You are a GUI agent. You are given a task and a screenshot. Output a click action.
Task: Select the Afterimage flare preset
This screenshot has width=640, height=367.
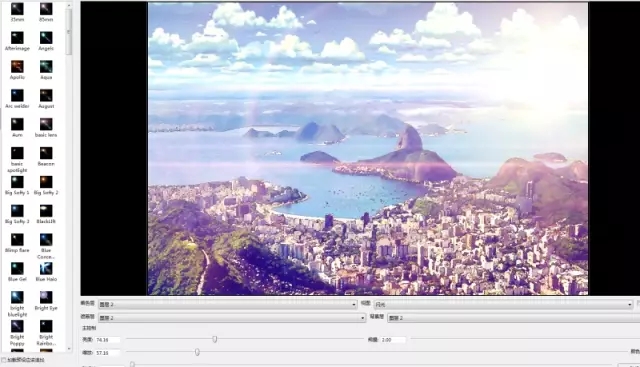click(x=17, y=41)
